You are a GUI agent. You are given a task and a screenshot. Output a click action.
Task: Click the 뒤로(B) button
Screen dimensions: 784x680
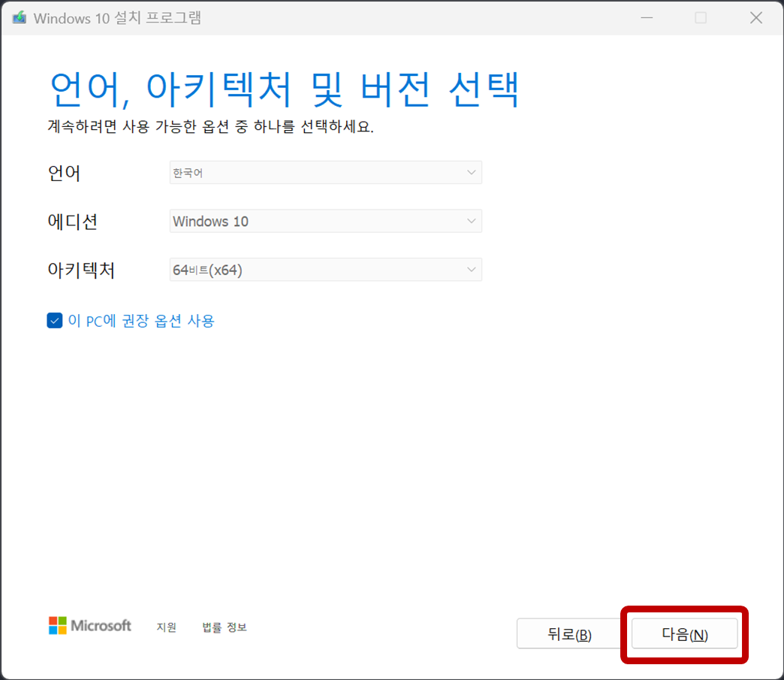click(569, 634)
